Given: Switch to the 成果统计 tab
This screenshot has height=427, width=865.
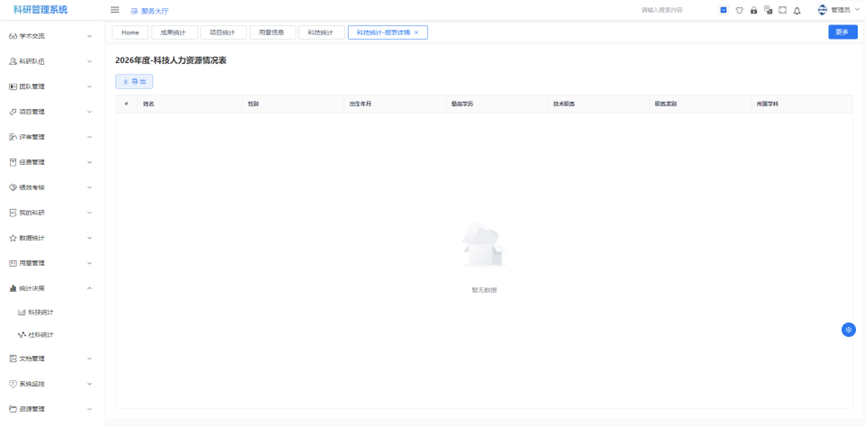Looking at the screenshot, I should [x=174, y=33].
